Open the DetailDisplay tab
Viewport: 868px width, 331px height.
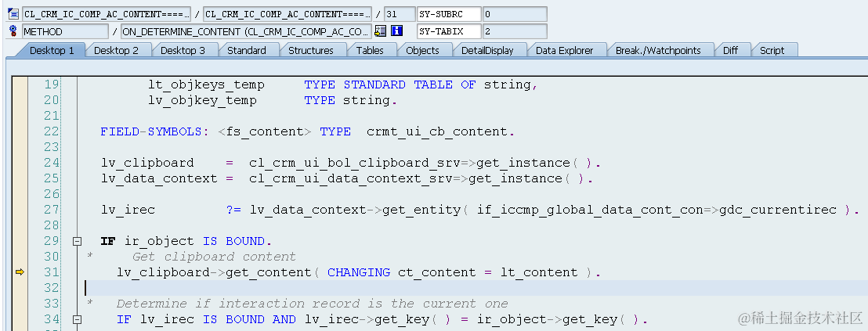(x=487, y=50)
